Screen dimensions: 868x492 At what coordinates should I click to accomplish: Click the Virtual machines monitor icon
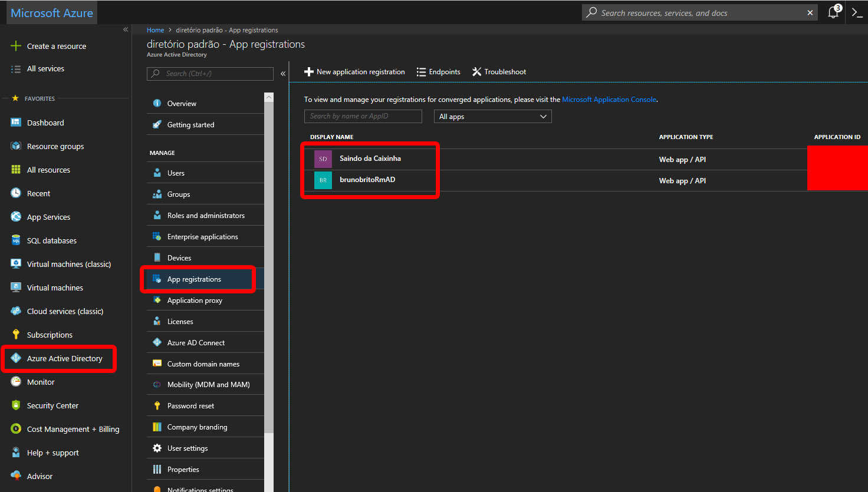point(16,288)
